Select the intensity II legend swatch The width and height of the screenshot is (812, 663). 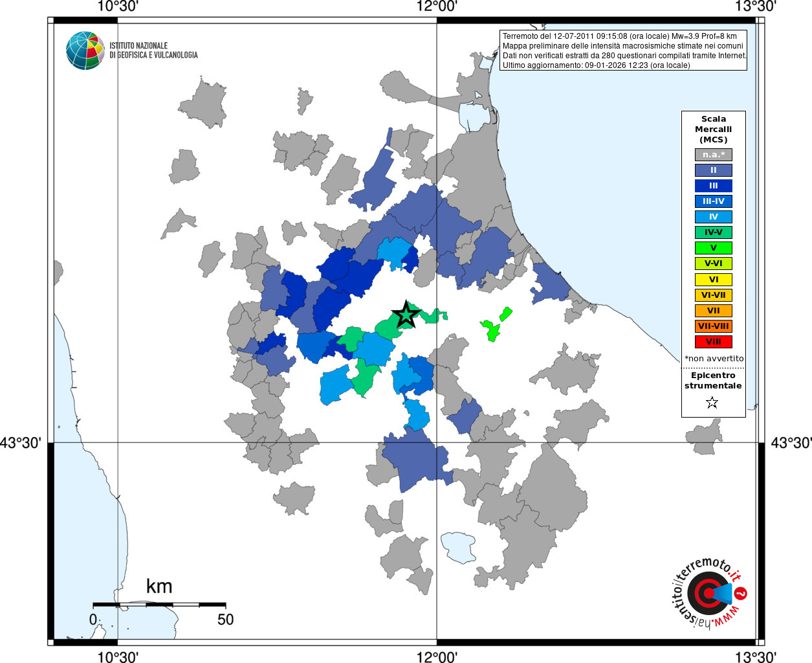[714, 170]
